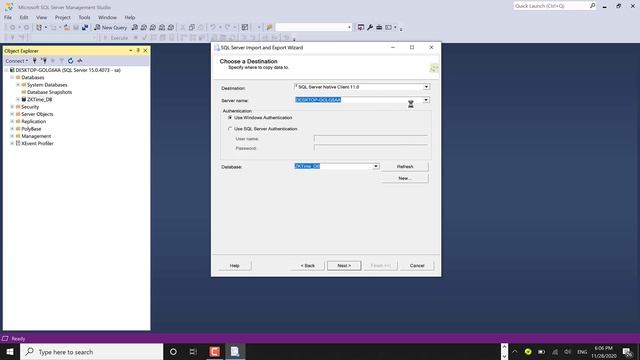Open the Edit menu

pos(24,18)
